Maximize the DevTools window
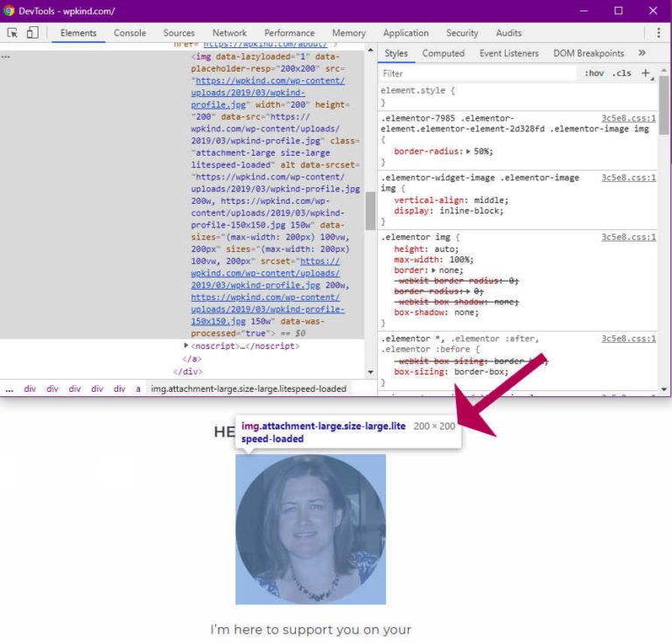The height and width of the screenshot is (643, 672). 618,10
